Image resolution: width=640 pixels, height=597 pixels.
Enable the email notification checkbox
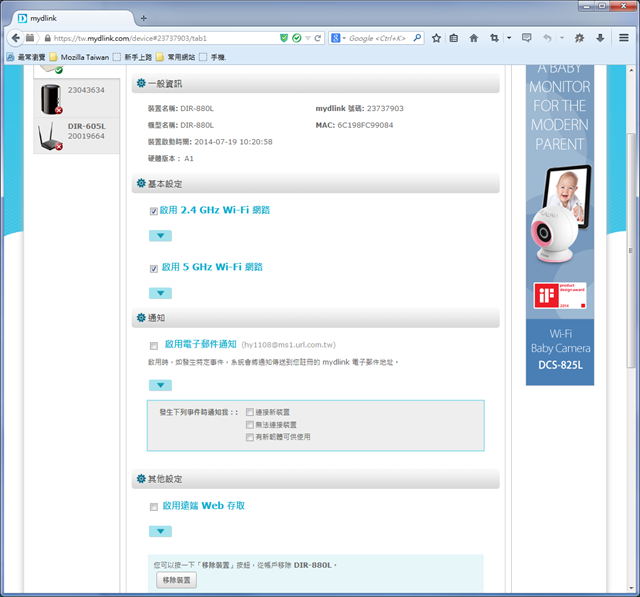click(x=153, y=346)
